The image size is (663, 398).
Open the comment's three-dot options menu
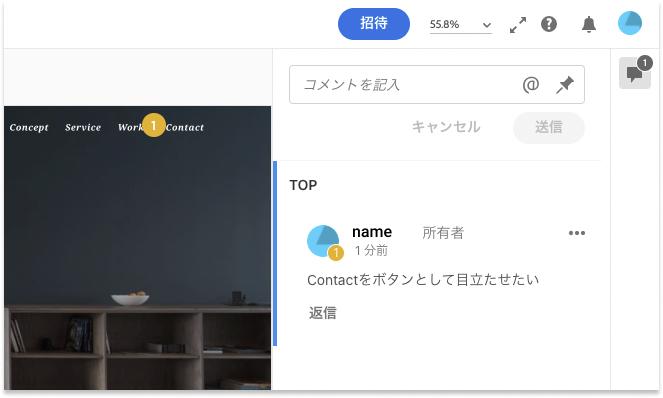(x=577, y=233)
